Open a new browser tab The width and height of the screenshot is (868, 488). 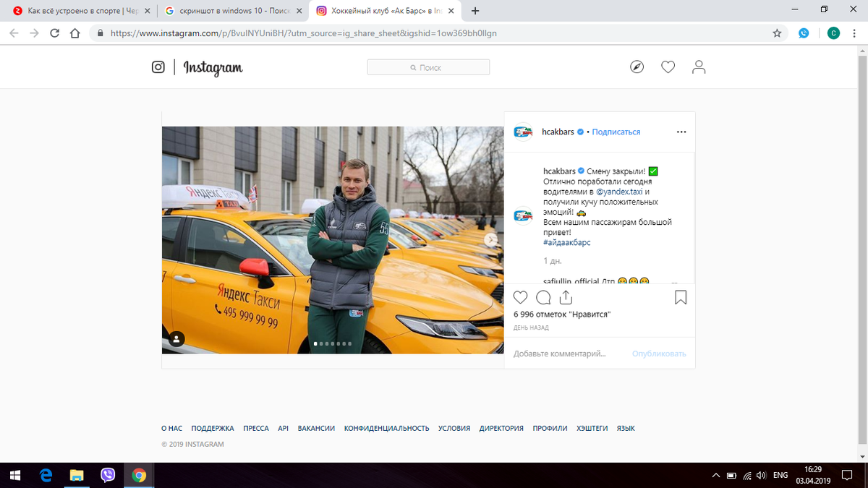(x=475, y=11)
